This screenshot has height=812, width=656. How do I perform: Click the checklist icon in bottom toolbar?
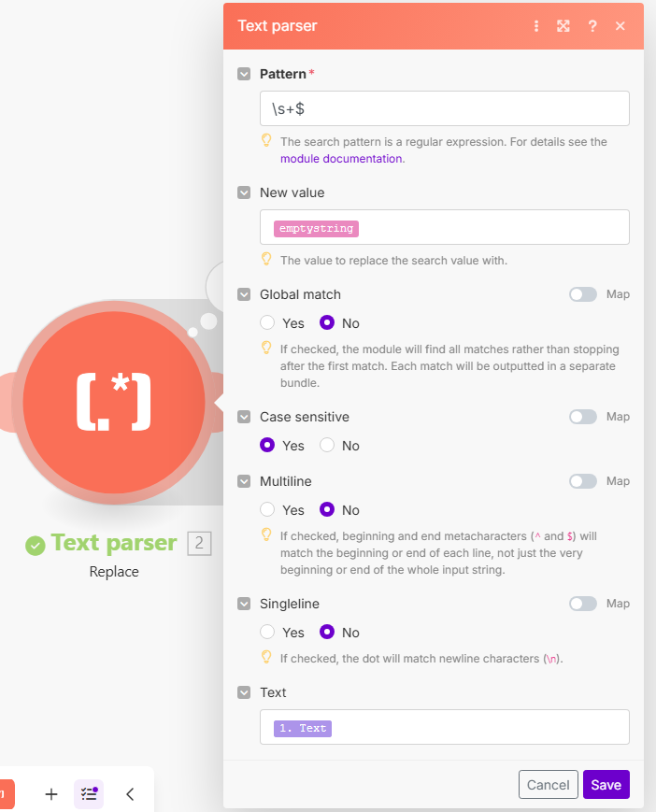click(x=89, y=794)
